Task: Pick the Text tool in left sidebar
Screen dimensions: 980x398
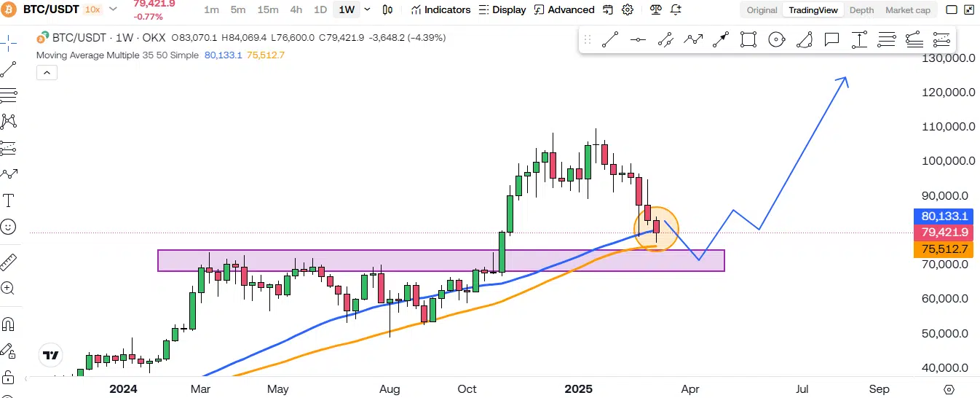Action: (9, 200)
